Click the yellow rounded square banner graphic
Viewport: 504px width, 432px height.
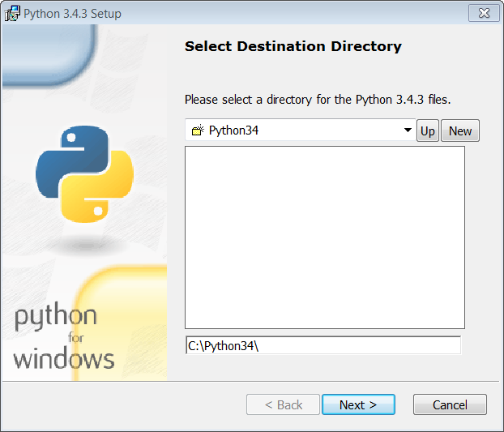pyautogui.click(x=122, y=323)
